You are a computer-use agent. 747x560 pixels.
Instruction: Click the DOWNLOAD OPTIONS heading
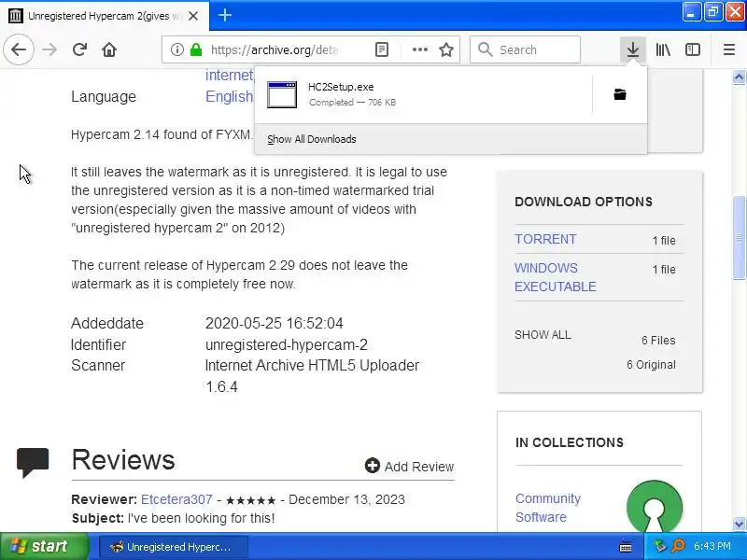point(584,202)
